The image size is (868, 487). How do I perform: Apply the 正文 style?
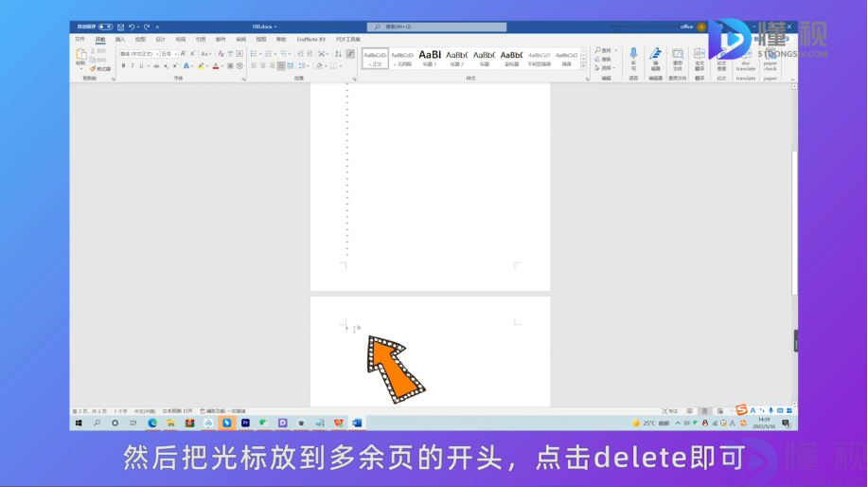point(376,58)
